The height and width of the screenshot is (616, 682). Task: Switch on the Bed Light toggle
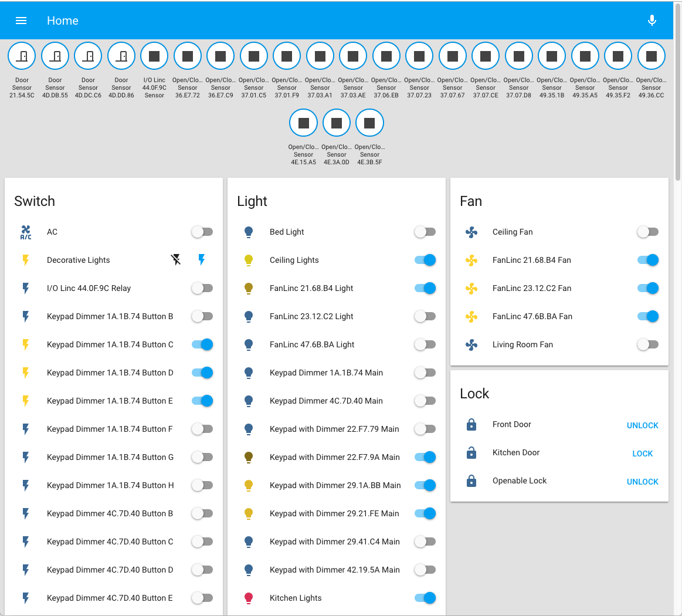[x=425, y=232]
